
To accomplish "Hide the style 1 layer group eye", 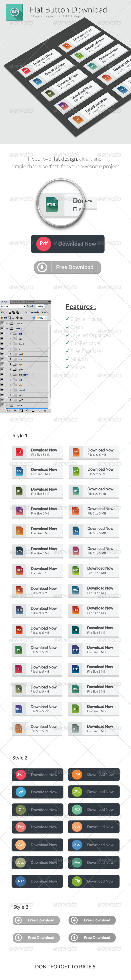I will point(2,323).
